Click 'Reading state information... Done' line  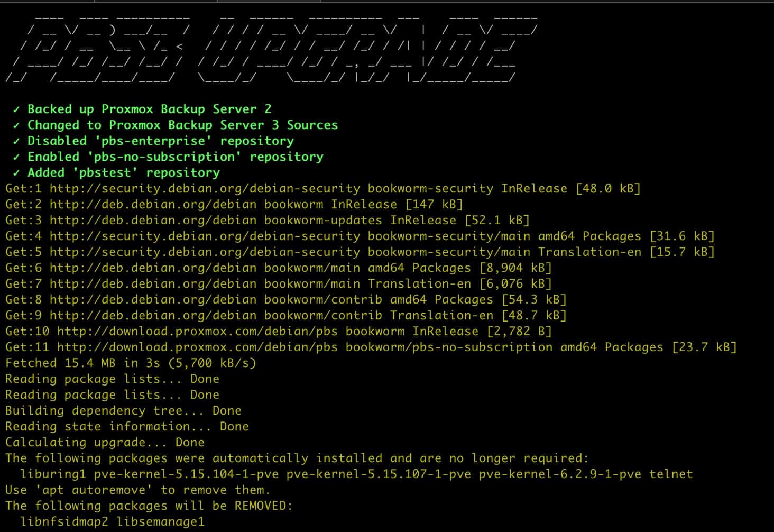[127, 426]
